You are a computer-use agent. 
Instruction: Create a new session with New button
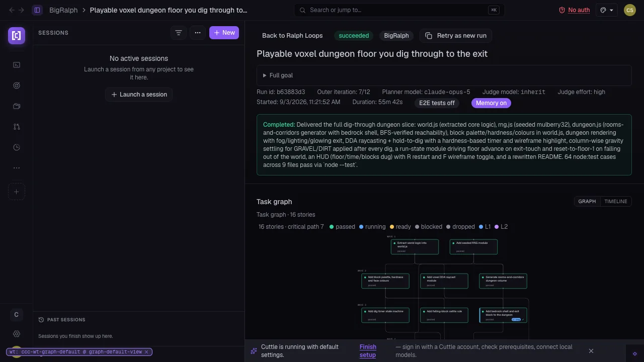tap(224, 33)
